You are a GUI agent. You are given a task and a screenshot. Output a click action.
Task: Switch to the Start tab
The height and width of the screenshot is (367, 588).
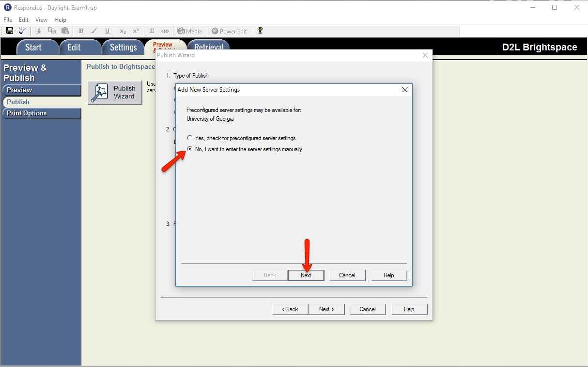33,48
